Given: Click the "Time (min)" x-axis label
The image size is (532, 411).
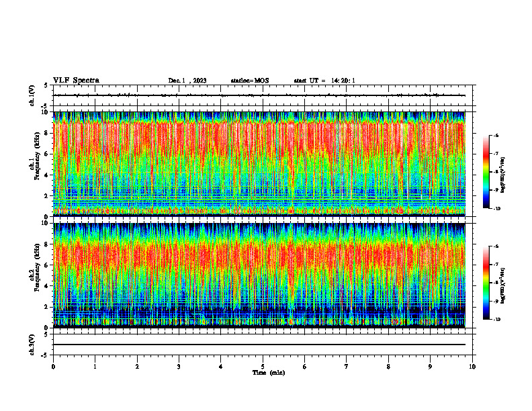Looking at the screenshot, I should (269, 373).
